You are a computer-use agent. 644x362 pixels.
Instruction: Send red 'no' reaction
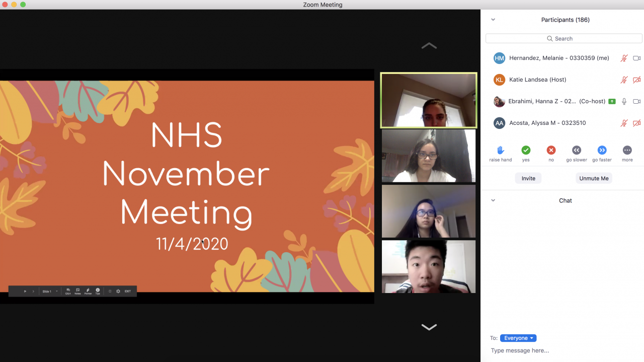(x=551, y=150)
